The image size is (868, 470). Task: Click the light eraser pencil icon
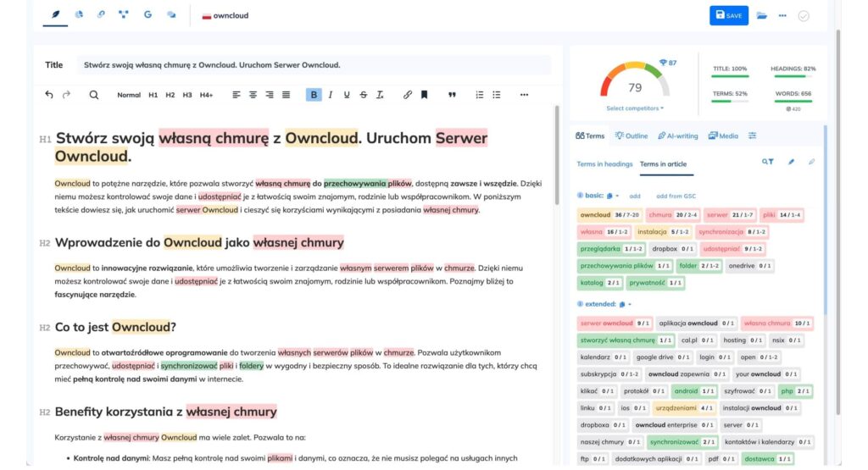click(811, 162)
